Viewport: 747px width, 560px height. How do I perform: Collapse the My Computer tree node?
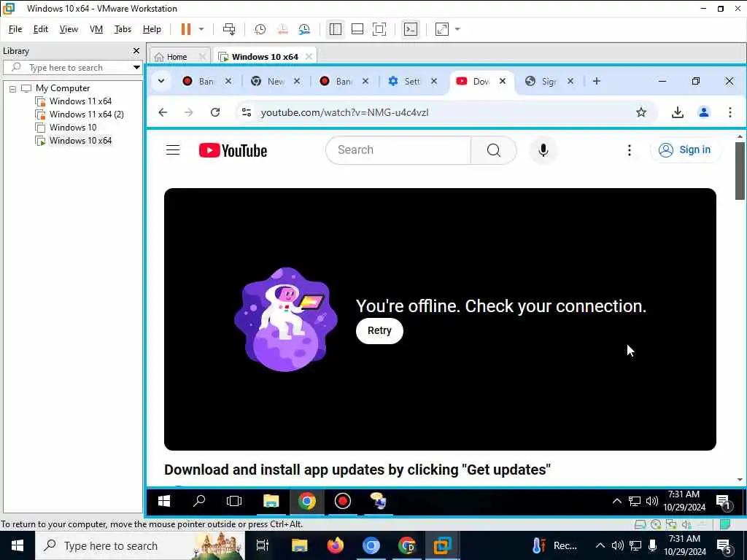12,88
